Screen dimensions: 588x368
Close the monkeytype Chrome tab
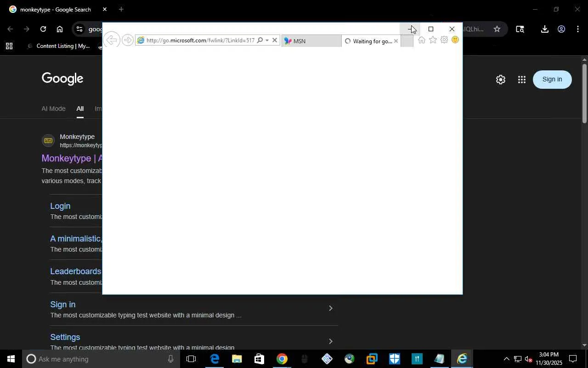point(105,9)
